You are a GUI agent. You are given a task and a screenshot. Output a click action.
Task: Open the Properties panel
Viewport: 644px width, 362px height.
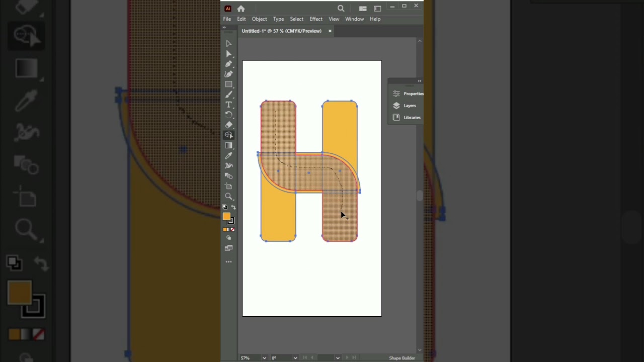coord(408,94)
